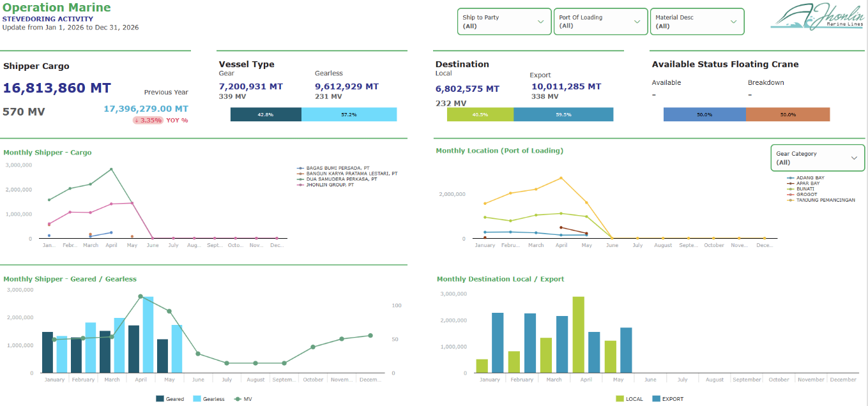Select TANJUNG PEMANCINGAN legend entry

[821, 200]
